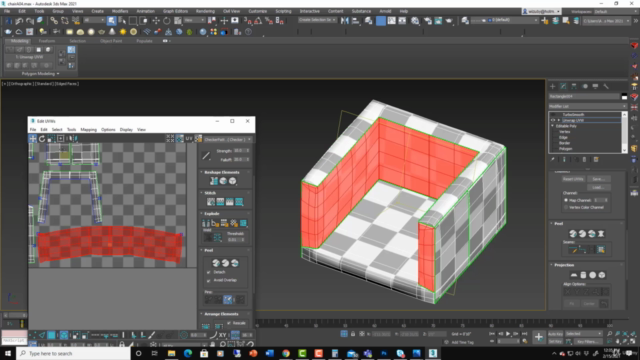Open the Utilities wrench tab in command panel
Image resolution: width=640 pixels, height=360 pixels.
[x=606, y=86]
